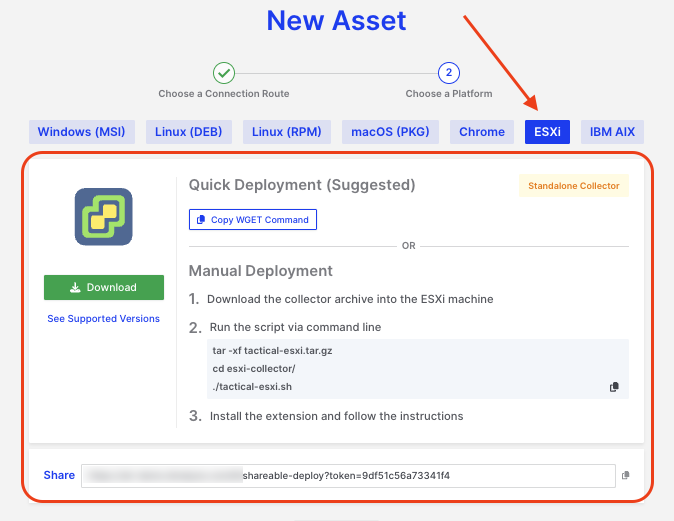This screenshot has height=521, width=674.
Task: Copy the manual deployment script commands
Action: (x=614, y=387)
